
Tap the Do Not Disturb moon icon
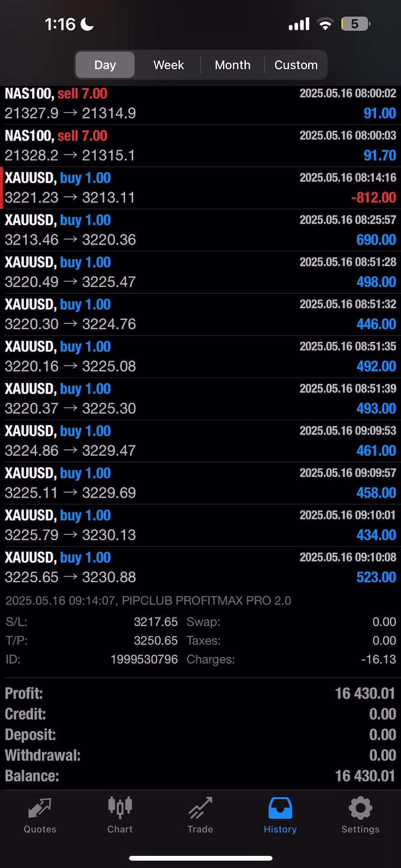[x=87, y=24]
